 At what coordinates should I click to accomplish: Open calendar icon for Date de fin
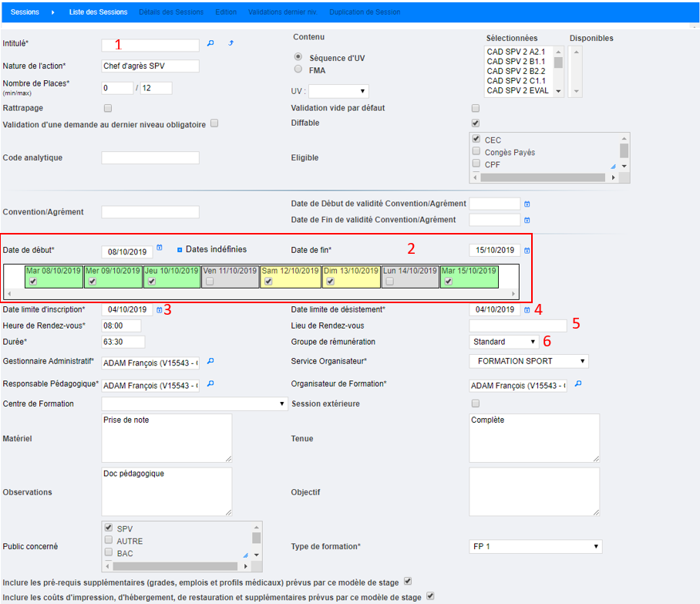527,250
